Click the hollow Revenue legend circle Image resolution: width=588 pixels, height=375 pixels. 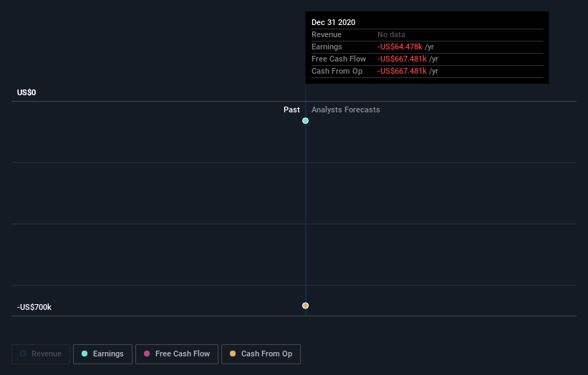click(23, 354)
